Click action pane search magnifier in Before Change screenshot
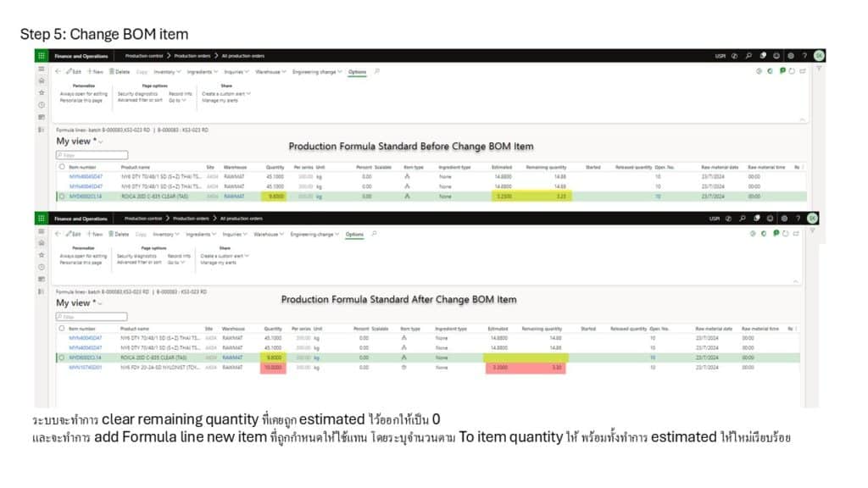 pyautogui.click(x=377, y=71)
